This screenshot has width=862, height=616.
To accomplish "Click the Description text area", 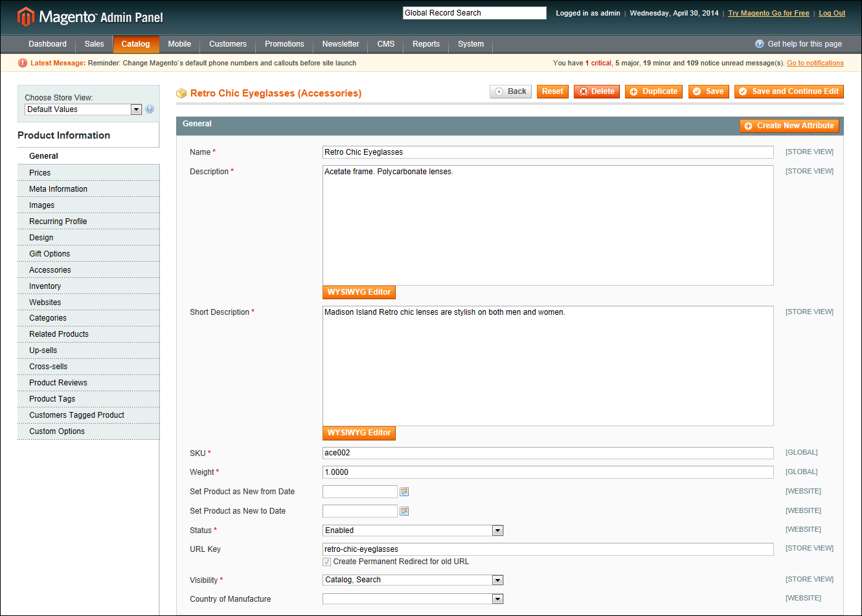I will (x=548, y=225).
